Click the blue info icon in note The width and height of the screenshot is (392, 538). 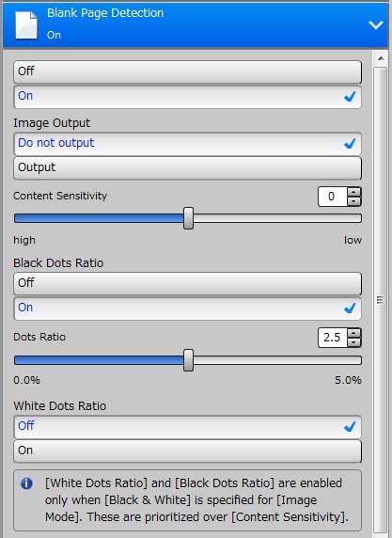(x=26, y=483)
